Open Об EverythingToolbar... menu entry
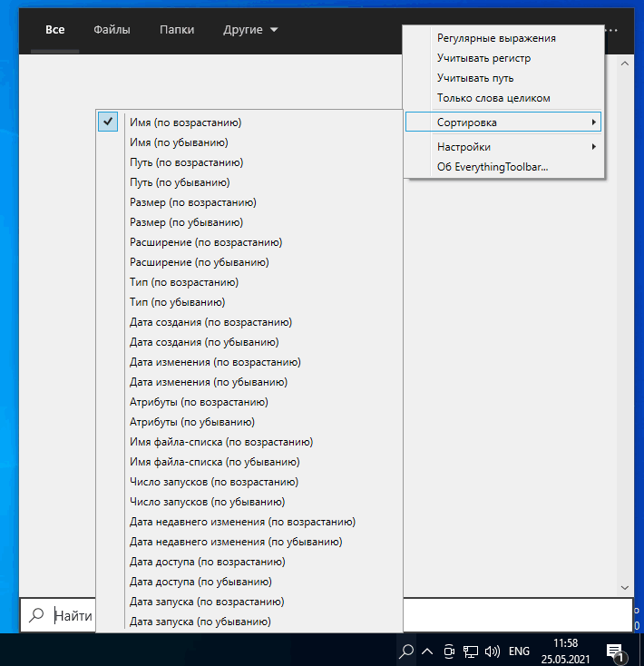Image resolution: width=644 pixels, height=666 pixels. pyautogui.click(x=503, y=167)
